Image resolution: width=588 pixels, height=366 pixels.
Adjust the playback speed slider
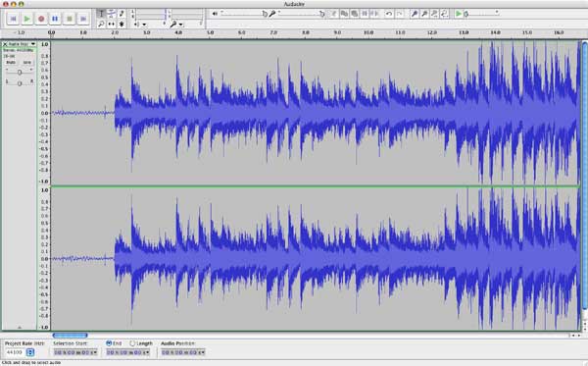coord(481,14)
